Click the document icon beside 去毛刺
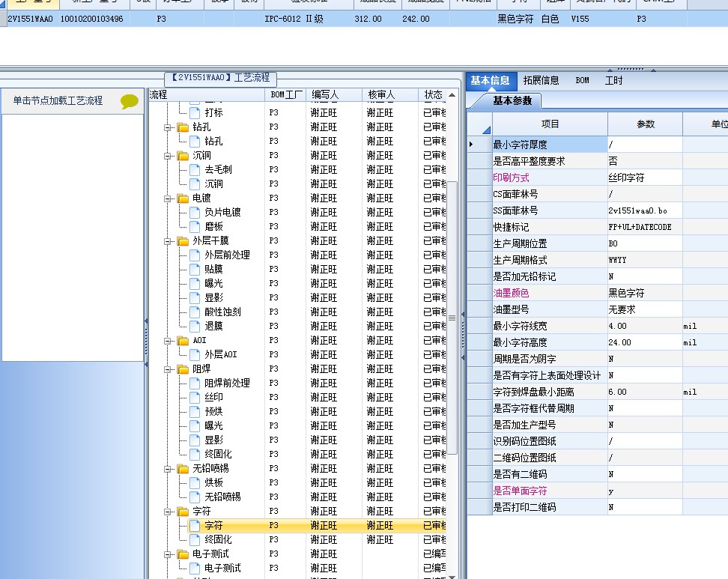This screenshot has width=728, height=579. click(195, 170)
